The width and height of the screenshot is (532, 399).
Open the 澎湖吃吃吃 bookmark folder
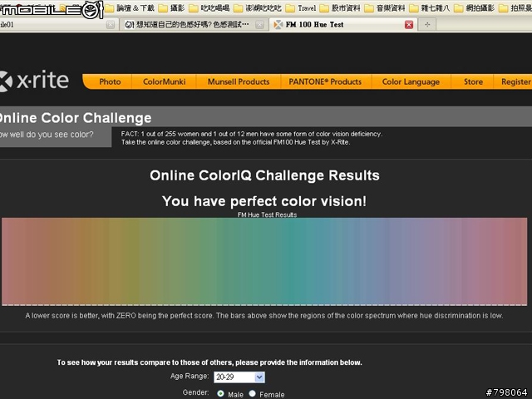(x=258, y=7)
